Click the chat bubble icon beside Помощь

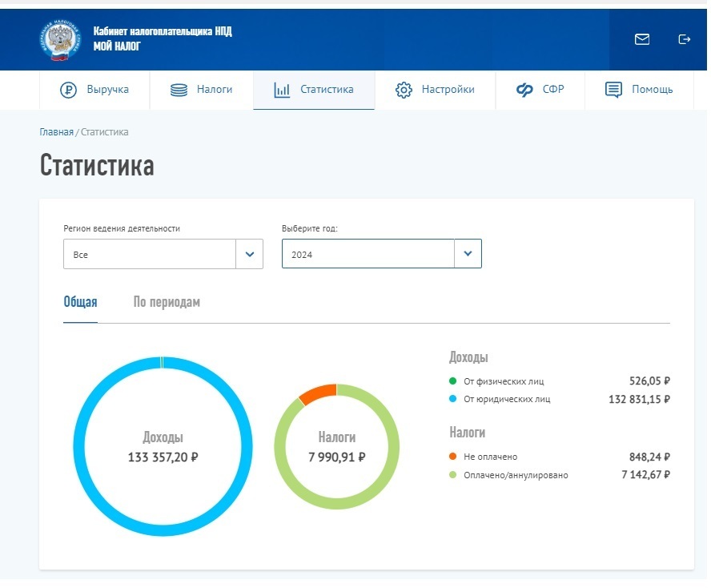[613, 90]
